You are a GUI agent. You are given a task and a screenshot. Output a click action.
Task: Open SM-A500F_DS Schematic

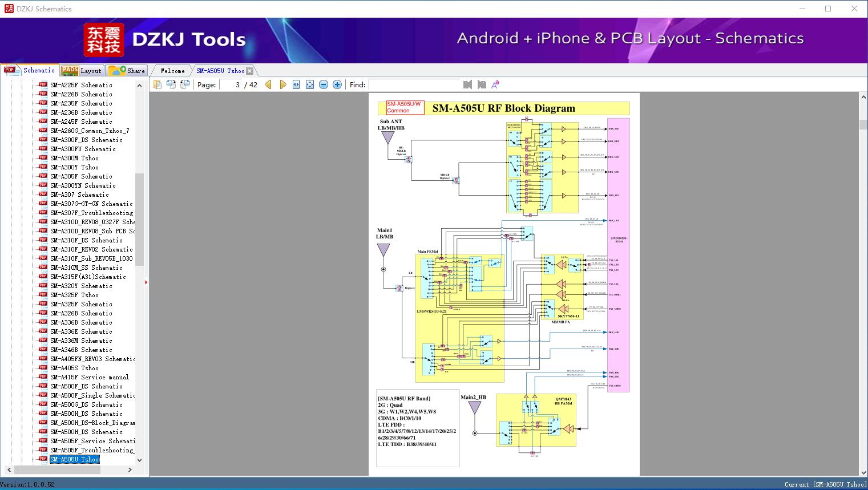click(x=86, y=386)
